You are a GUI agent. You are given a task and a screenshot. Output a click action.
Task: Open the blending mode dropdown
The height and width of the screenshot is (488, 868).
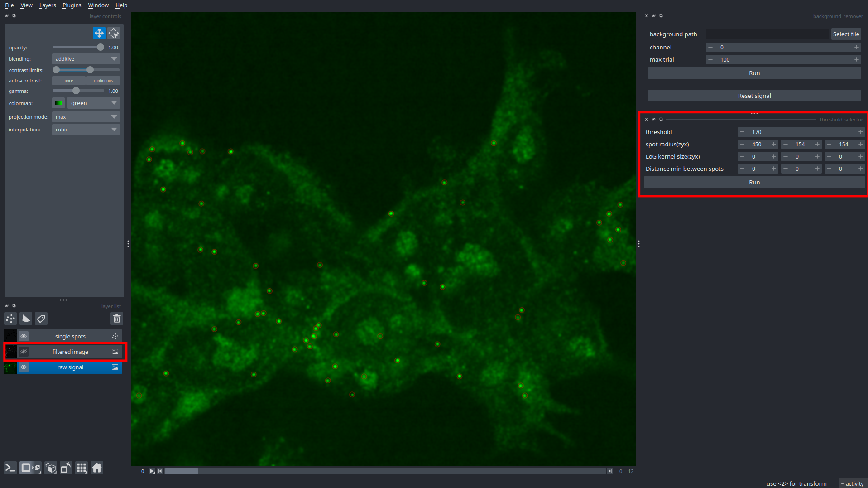pyautogui.click(x=86, y=59)
